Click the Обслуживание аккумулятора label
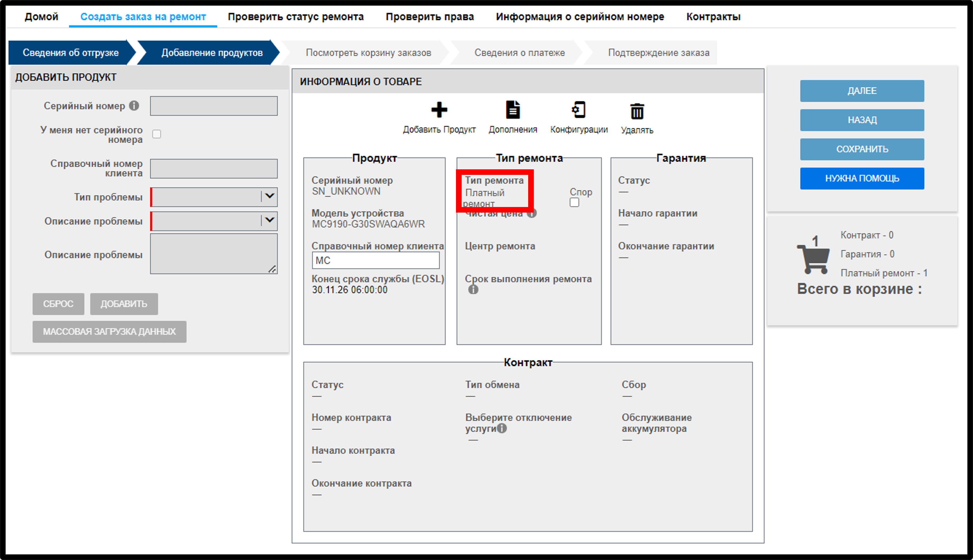 tap(657, 423)
